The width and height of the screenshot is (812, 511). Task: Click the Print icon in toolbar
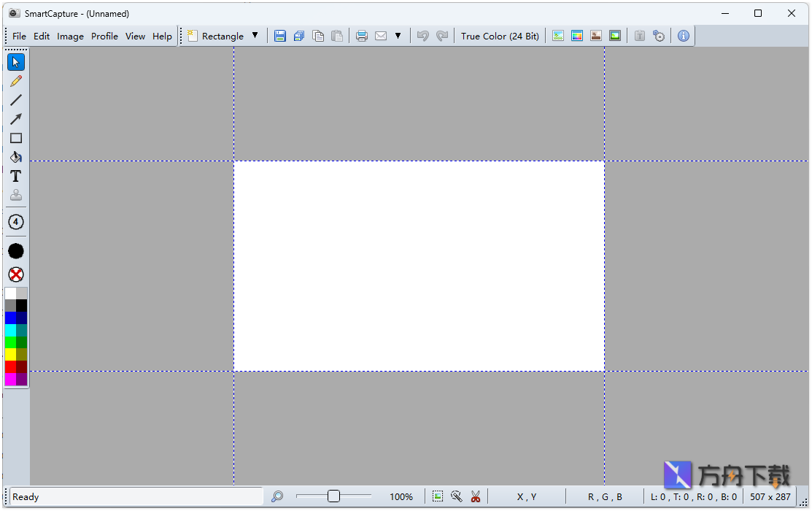(362, 36)
